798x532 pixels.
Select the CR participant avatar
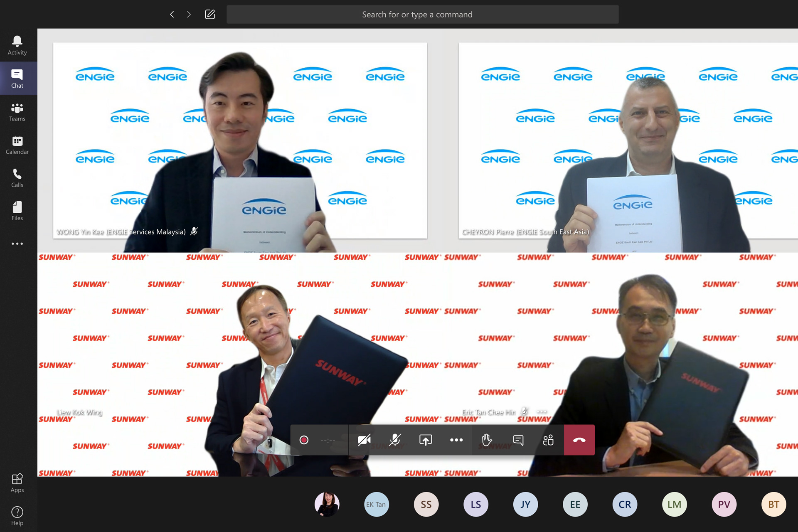tap(625, 504)
